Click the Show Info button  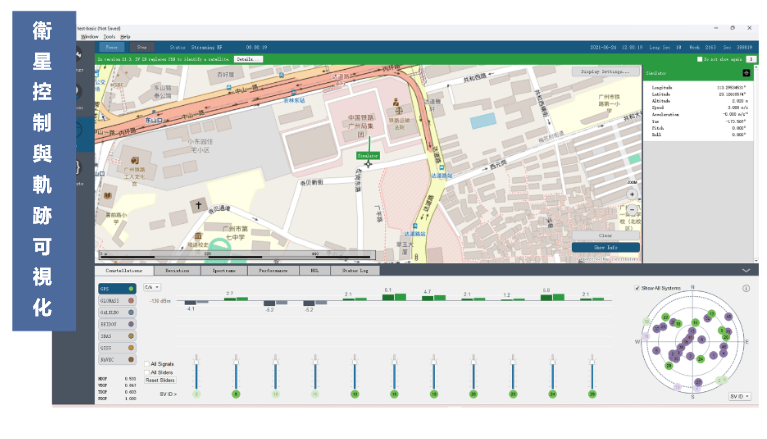tap(605, 247)
